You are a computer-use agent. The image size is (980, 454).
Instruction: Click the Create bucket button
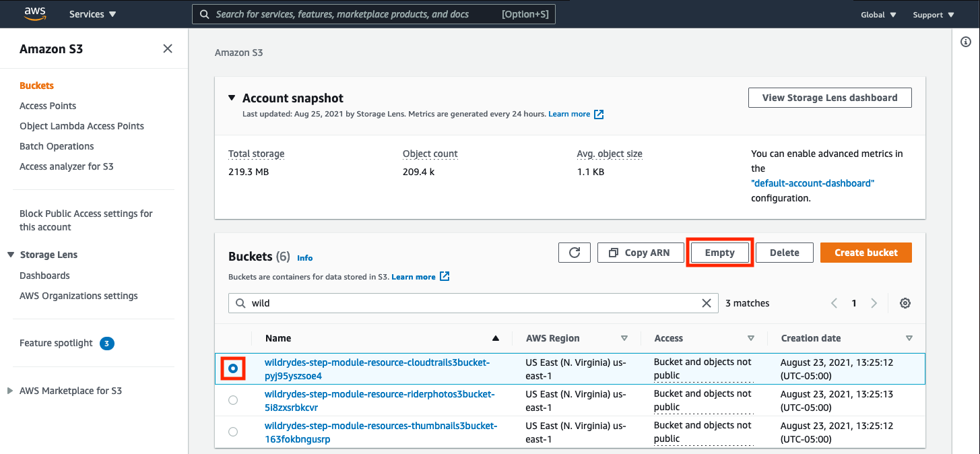pos(866,253)
